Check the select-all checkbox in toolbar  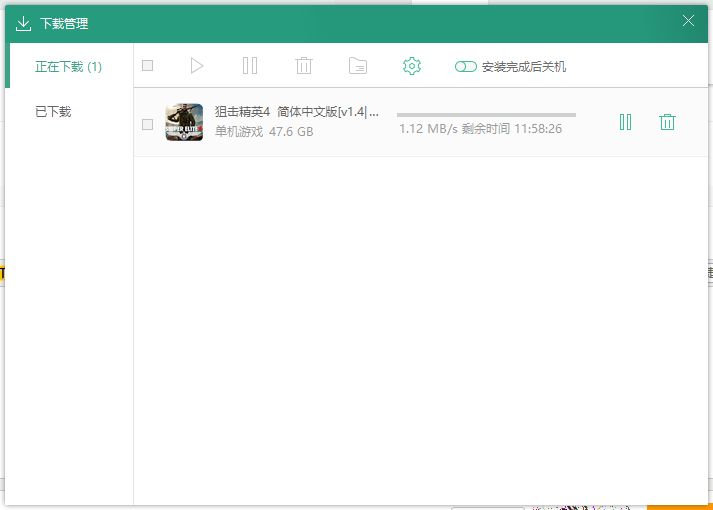point(147,66)
